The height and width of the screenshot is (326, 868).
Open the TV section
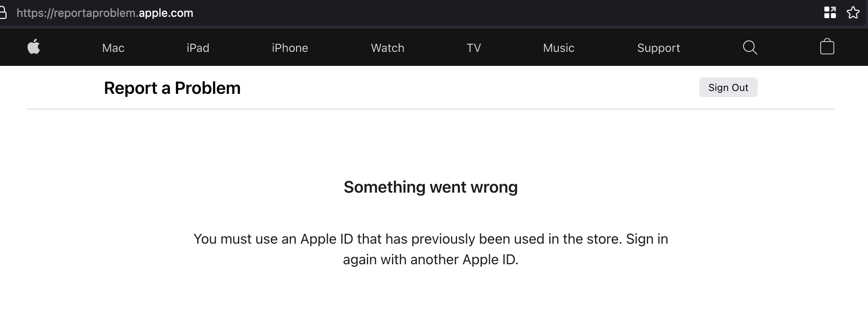coord(474,48)
